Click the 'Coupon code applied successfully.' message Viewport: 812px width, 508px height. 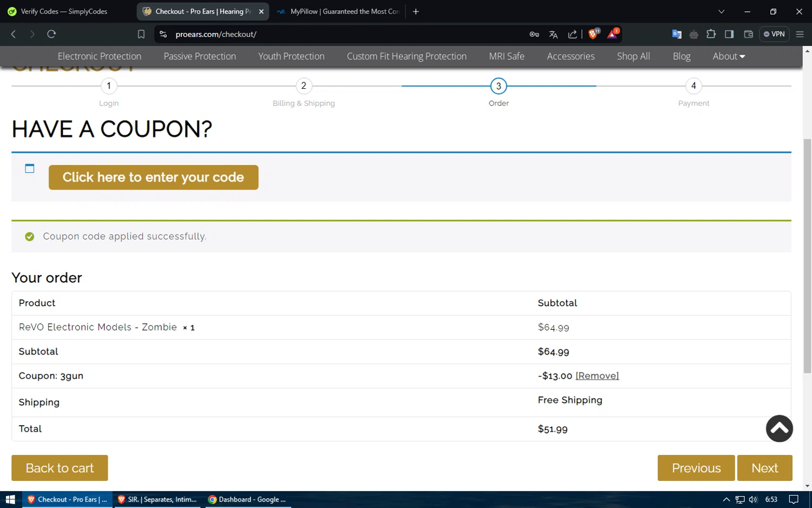click(125, 236)
